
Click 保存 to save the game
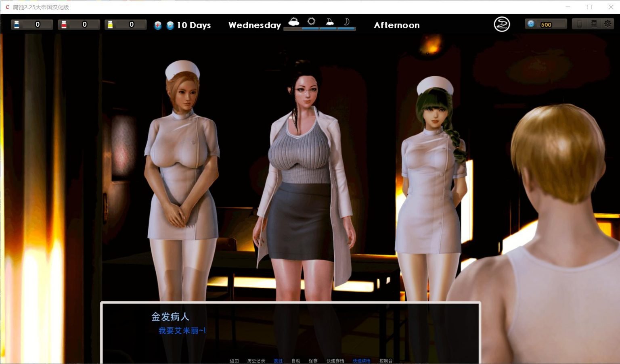(x=314, y=360)
